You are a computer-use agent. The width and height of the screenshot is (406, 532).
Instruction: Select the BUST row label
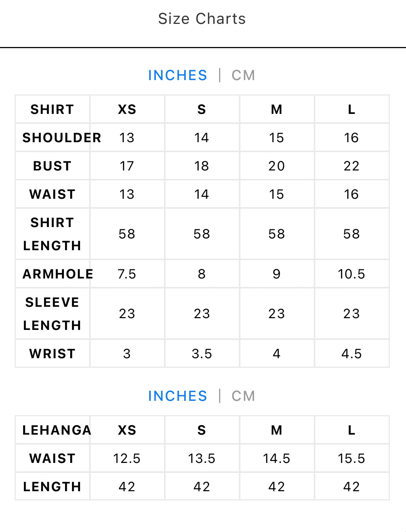(x=52, y=166)
